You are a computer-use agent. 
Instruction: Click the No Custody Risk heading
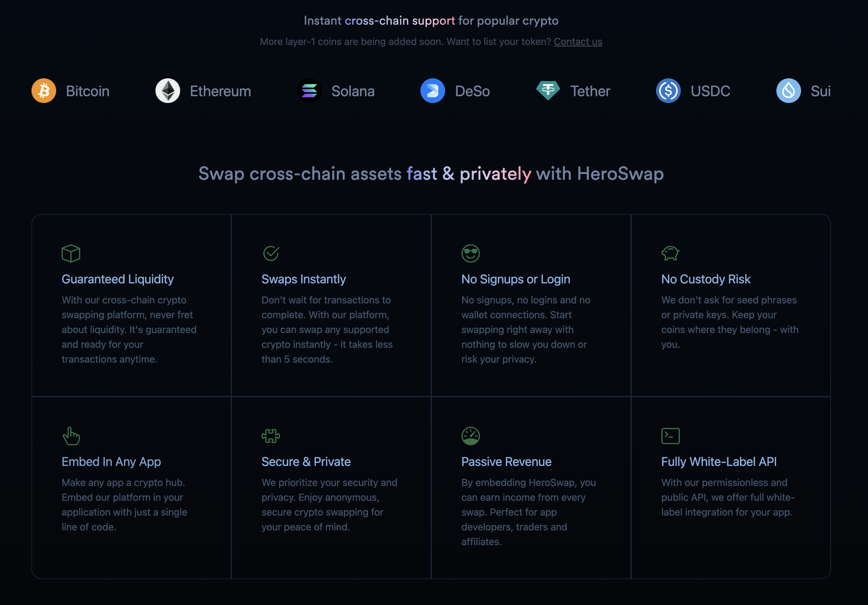tap(706, 279)
